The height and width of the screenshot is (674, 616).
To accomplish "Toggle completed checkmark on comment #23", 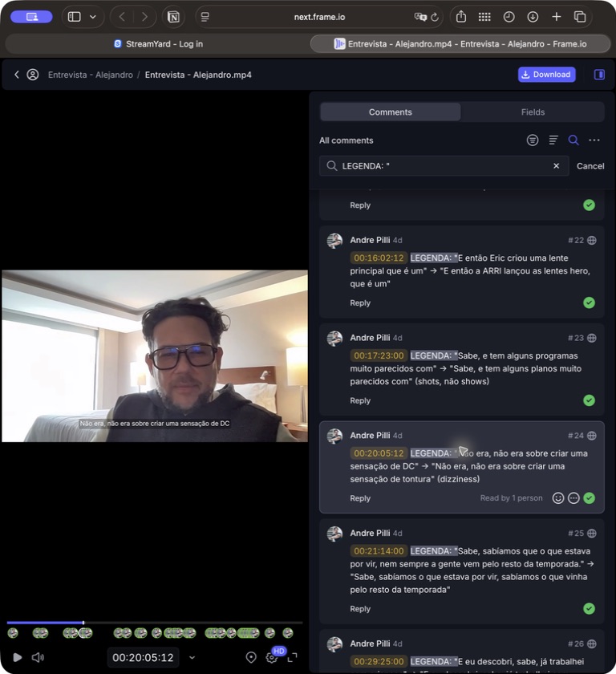I will coord(590,400).
